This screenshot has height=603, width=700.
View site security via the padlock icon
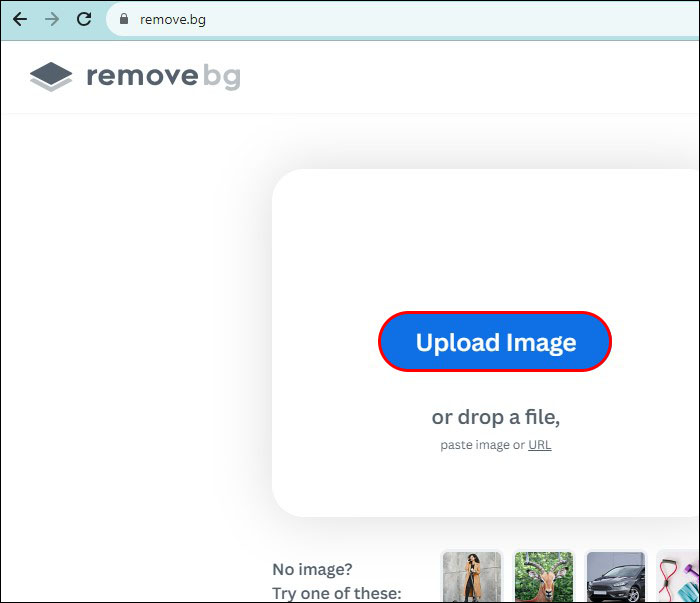click(124, 19)
